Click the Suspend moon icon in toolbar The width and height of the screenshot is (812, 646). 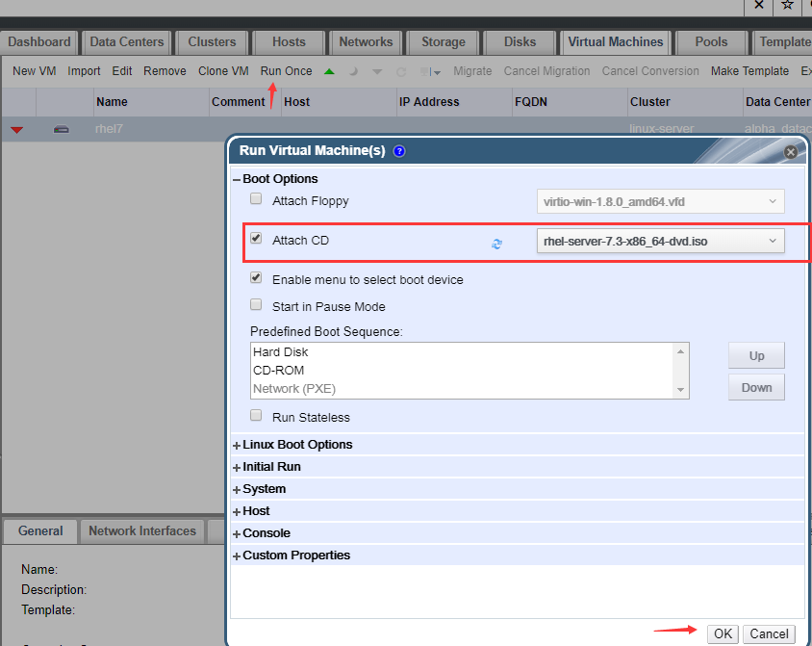click(354, 71)
